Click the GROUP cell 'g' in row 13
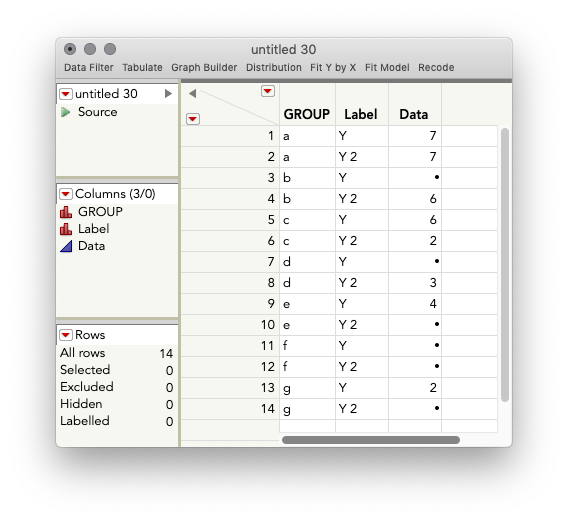The image size is (568, 521). [x=307, y=388]
